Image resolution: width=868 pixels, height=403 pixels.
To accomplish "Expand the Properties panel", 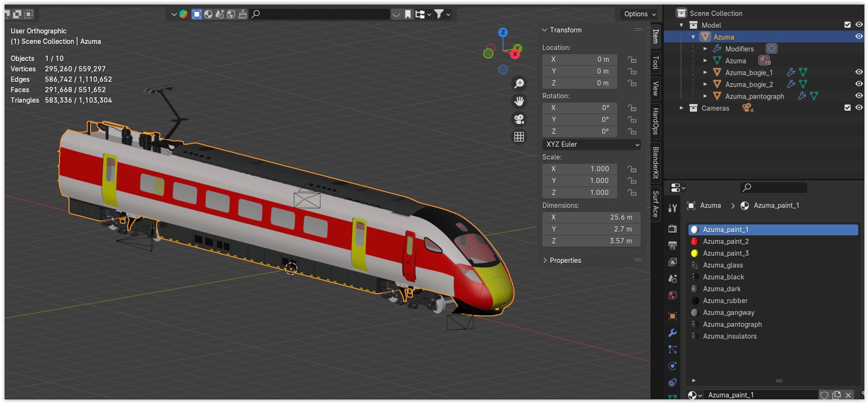I will [x=545, y=260].
